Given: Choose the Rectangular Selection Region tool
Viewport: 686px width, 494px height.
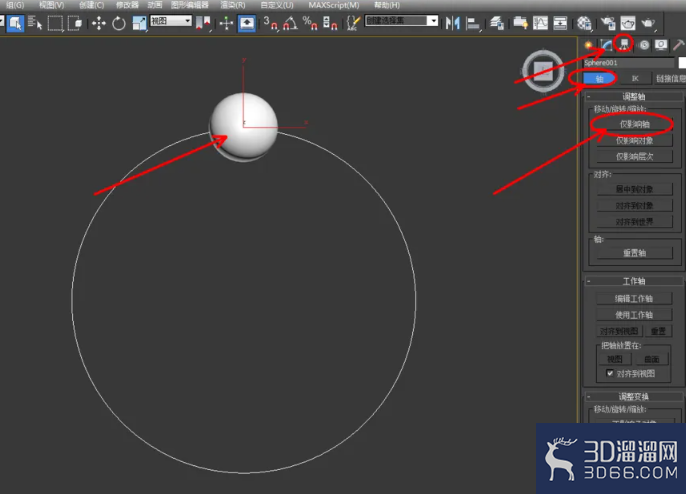Looking at the screenshot, I should point(55,23).
